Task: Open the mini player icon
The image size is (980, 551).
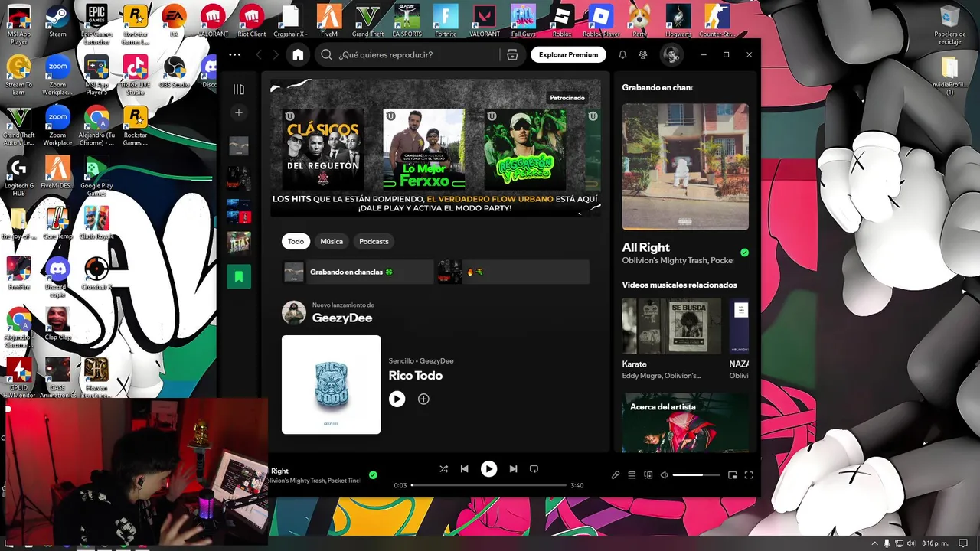Action: click(732, 475)
